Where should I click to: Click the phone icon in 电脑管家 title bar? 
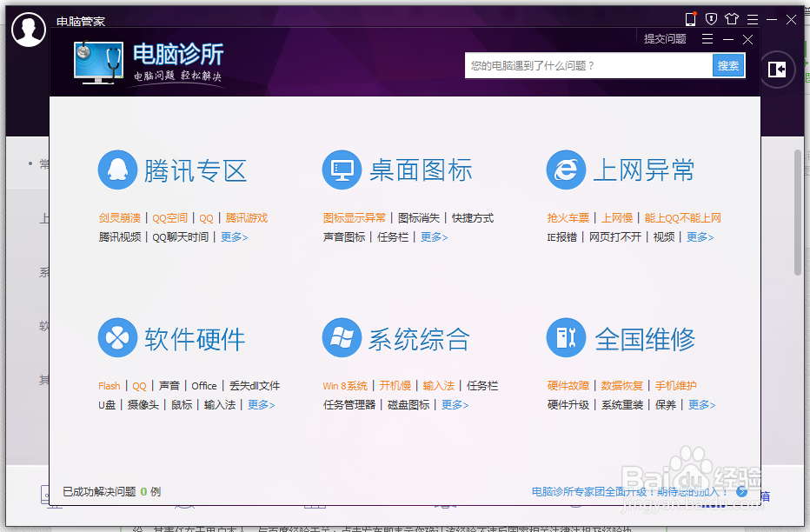pos(691,20)
